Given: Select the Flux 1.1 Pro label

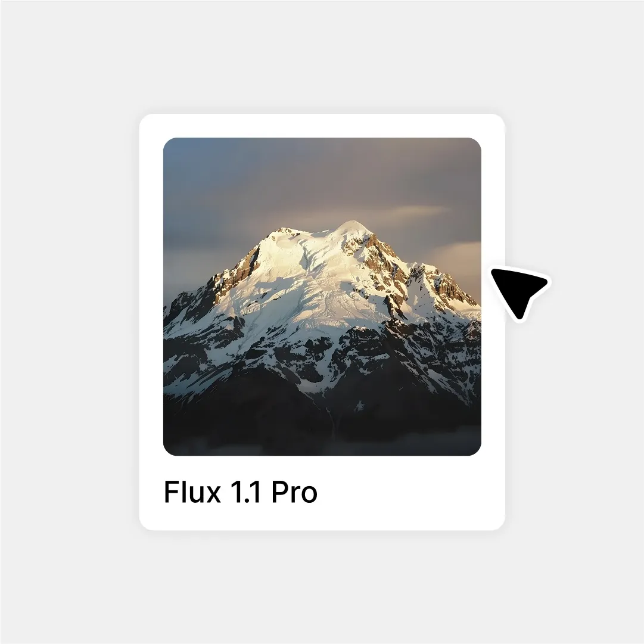Looking at the screenshot, I should click(x=240, y=491).
